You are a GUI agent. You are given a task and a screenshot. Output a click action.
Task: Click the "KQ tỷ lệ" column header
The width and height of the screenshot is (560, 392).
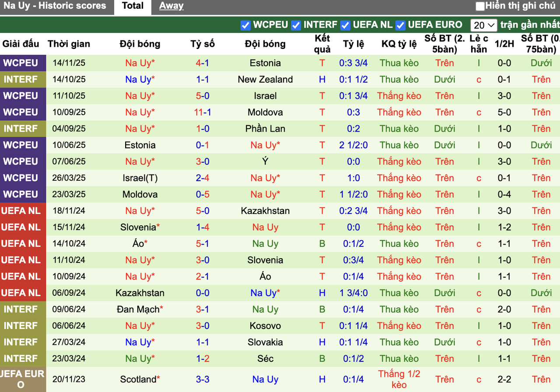coord(399,44)
